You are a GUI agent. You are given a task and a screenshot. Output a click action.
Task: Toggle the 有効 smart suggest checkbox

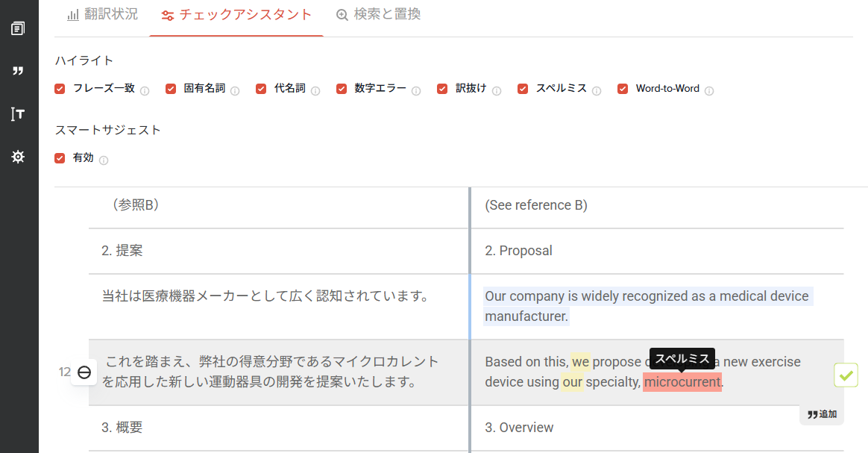(60, 158)
